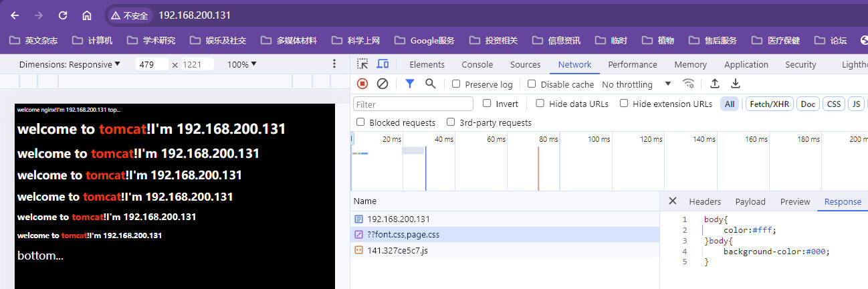The width and height of the screenshot is (868, 289).
Task: Switch to the Console tab
Action: tap(477, 64)
